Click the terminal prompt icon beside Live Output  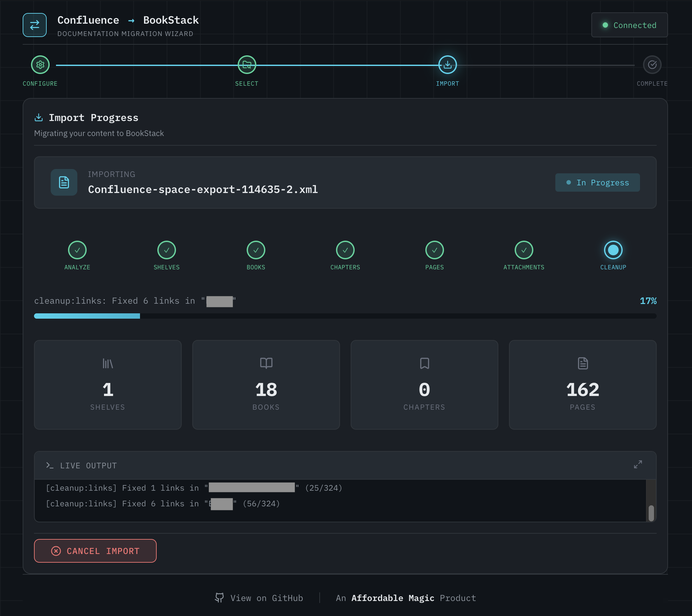50,465
